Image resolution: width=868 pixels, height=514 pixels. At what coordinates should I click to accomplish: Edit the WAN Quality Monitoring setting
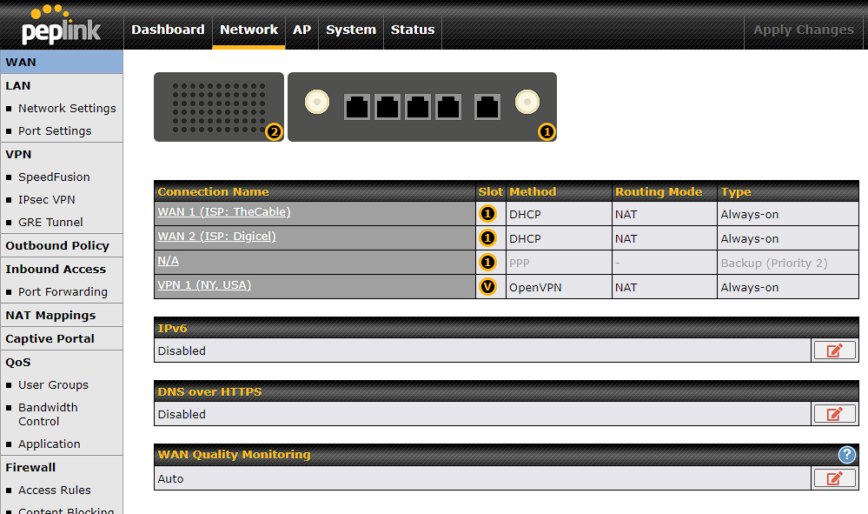click(x=834, y=479)
